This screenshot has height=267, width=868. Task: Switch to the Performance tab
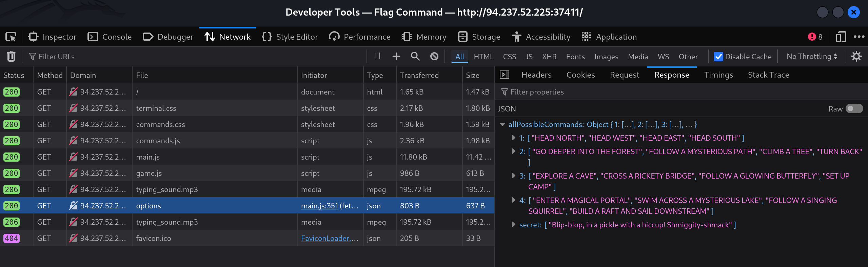pyautogui.click(x=360, y=37)
